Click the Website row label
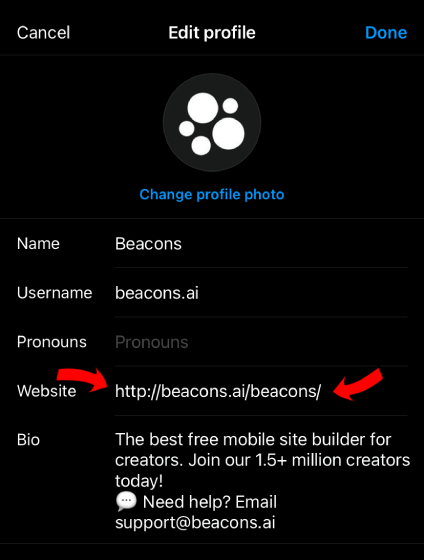 pos(46,391)
